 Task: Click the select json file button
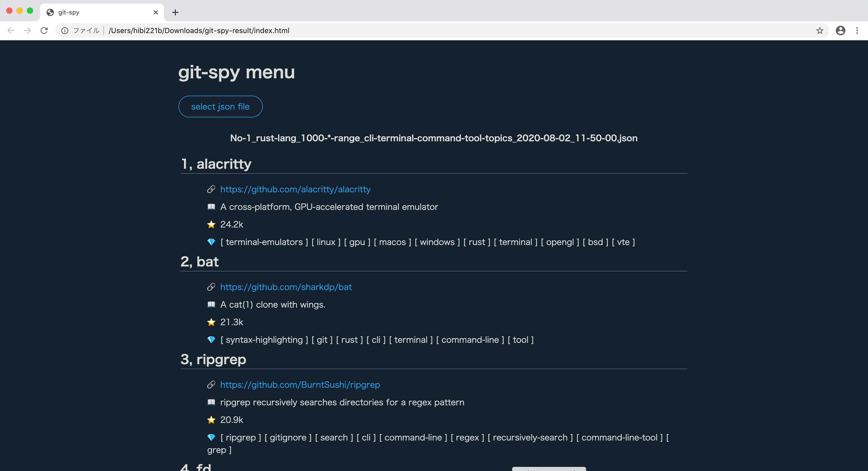click(220, 107)
